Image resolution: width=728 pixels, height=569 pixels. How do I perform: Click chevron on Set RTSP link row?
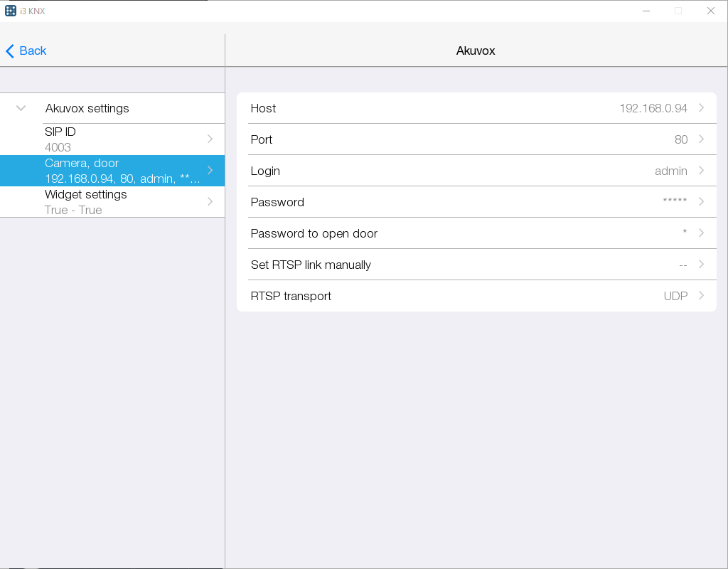(701, 265)
